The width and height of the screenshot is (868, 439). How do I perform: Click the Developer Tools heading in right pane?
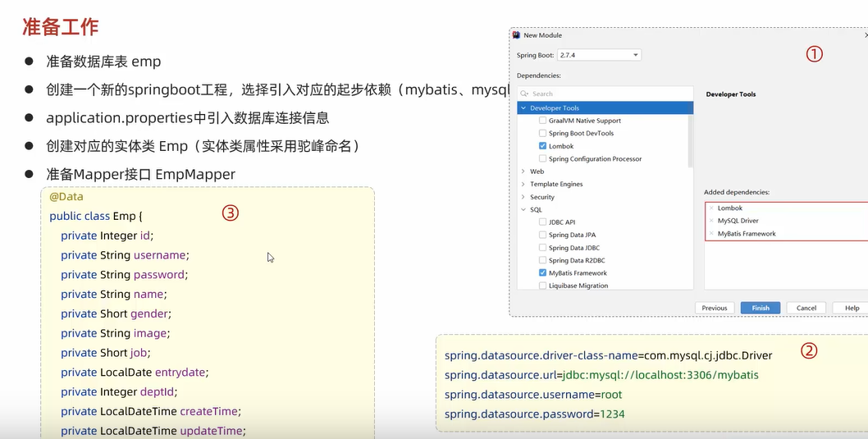click(731, 94)
